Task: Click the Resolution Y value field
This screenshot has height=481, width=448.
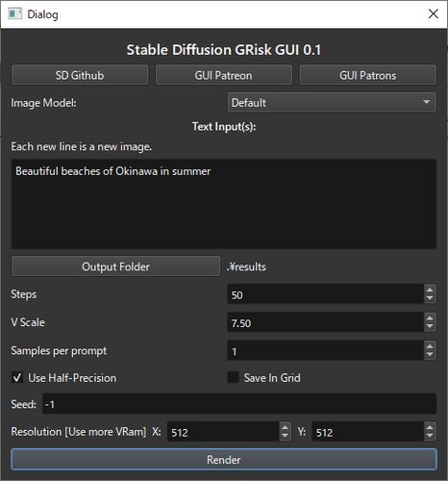Action: [367, 432]
